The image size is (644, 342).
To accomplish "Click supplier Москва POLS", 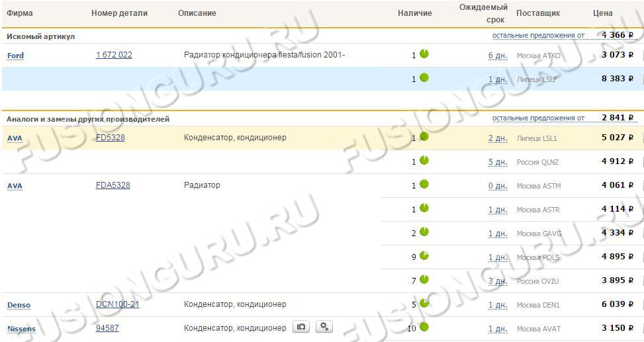I will (x=538, y=257).
